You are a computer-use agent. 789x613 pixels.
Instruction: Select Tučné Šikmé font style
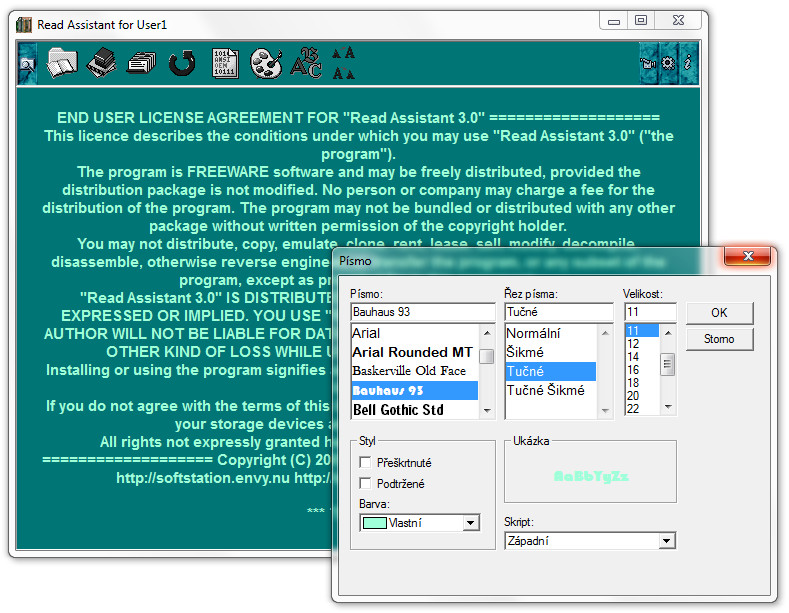[550, 391]
